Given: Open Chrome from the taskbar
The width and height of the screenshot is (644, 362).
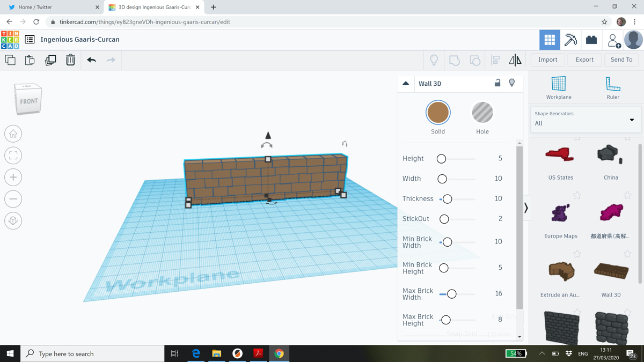Looking at the screenshot, I should tap(280, 353).
